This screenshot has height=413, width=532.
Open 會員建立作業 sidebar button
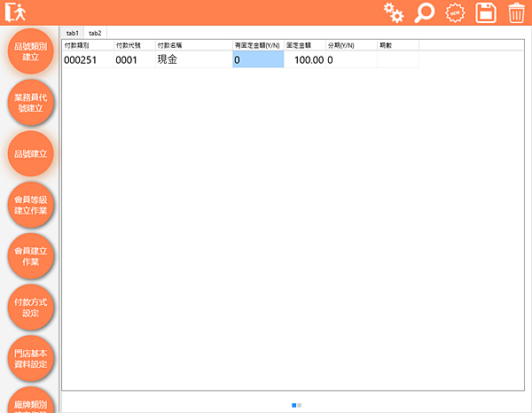[x=30, y=256]
